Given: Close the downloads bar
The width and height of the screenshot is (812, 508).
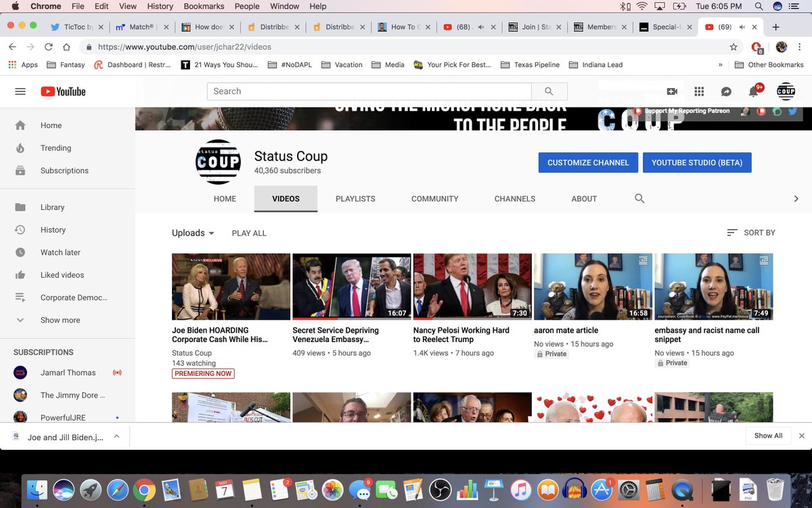Looking at the screenshot, I should tap(802, 436).
